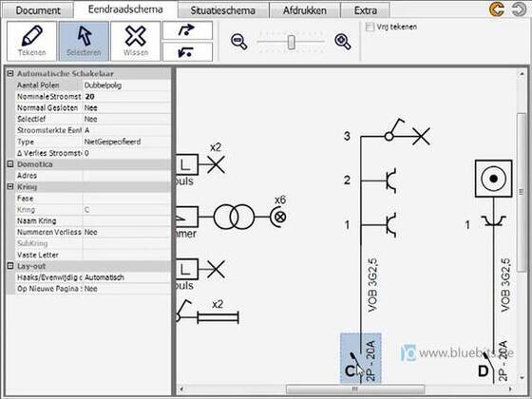The height and width of the screenshot is (399, 532).
Task: Switch to the Afdrukken tab
Action: tap(304, 10)
